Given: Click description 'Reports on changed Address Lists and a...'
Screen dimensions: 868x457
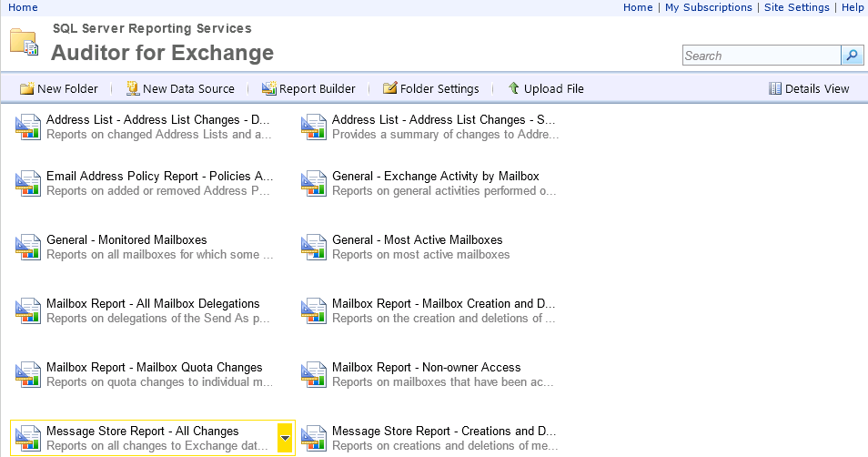Looking at the screenshot, I should (x=159, y=135).
